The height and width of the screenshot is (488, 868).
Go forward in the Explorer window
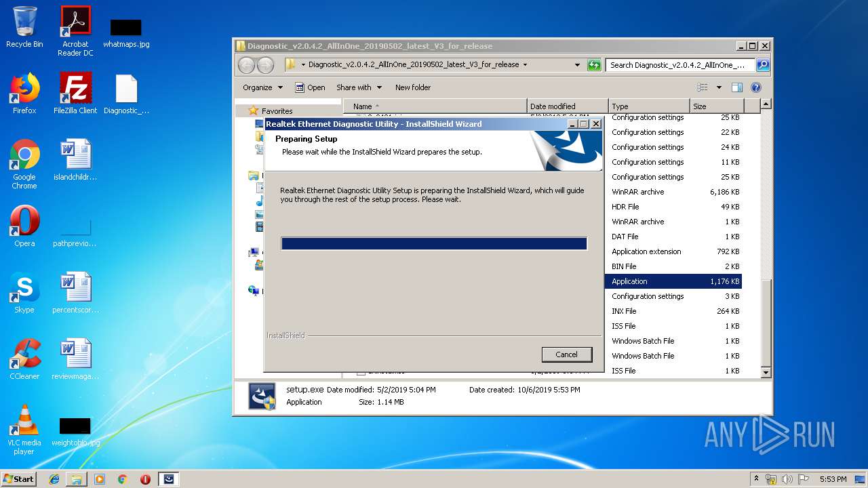pos(265,65)
